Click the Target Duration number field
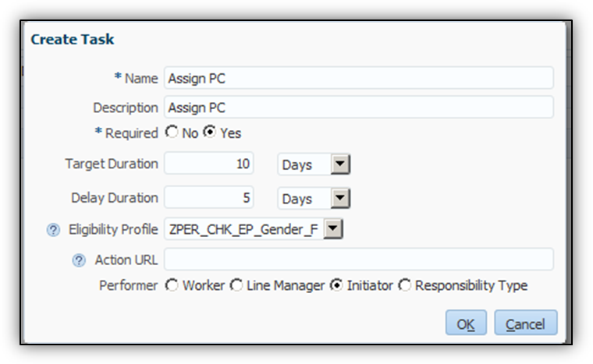This screenshot has height=364, width=593. pos(209,164)
